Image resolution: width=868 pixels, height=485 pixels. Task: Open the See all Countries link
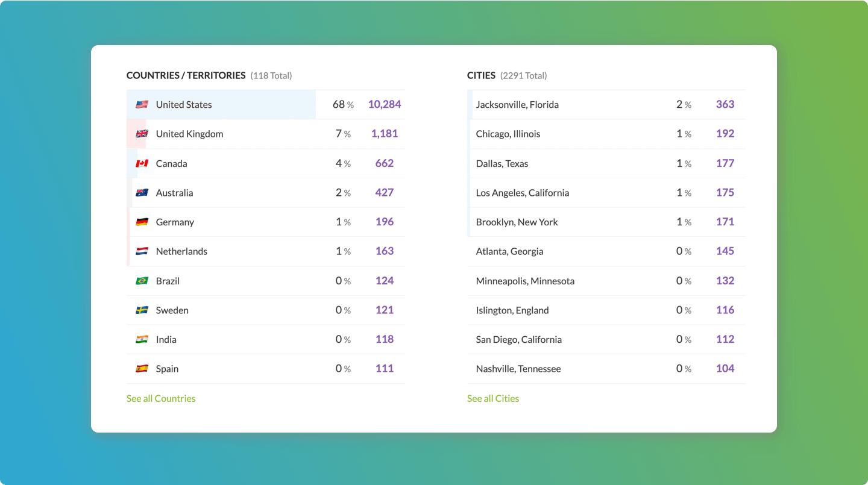pos(161,398)
